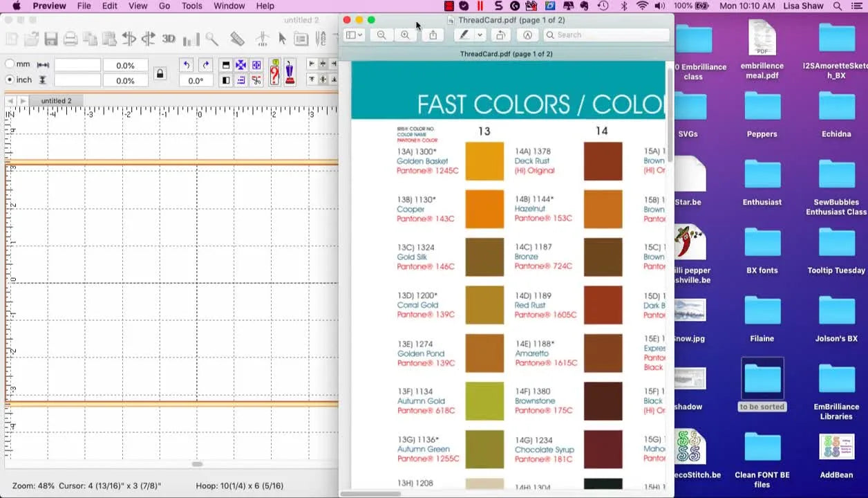The height and width of the screenshot is (498, 868).
Task: Click the Golden Basket 1300 color swatch
Action: point(484,161)
